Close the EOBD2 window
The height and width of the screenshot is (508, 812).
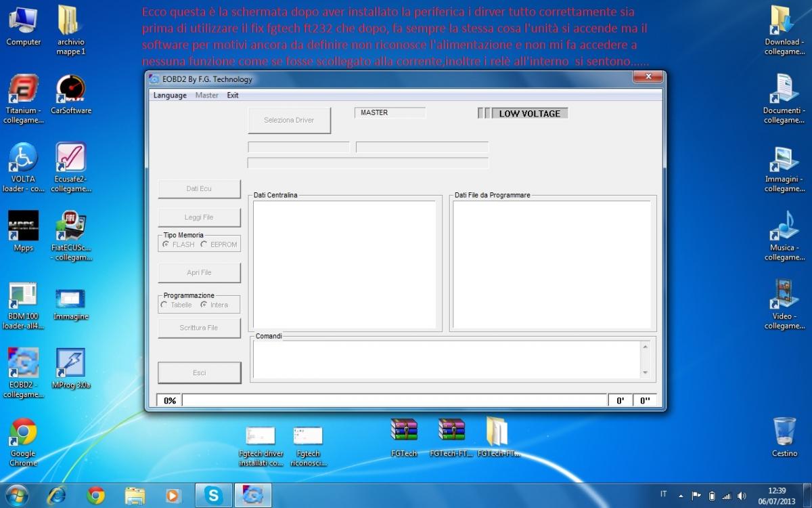pyautogui.click(x=648, y=77)
